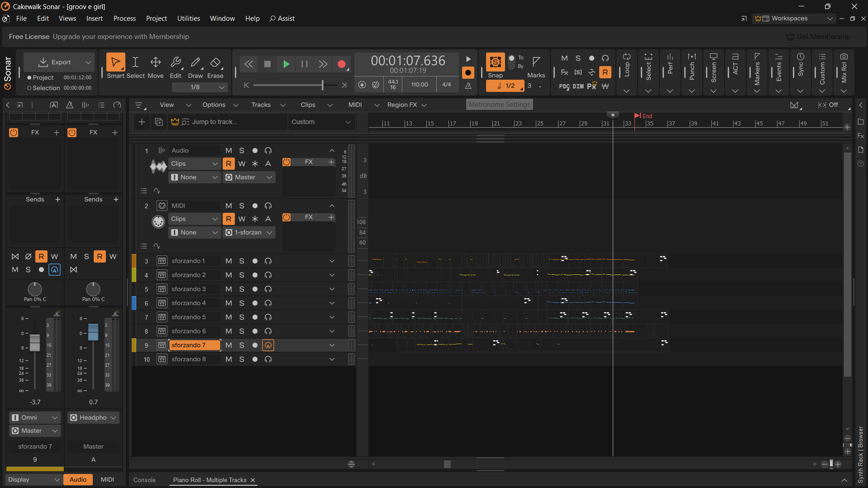
Task: Open the Utilities menu
Action: point(189,19)
